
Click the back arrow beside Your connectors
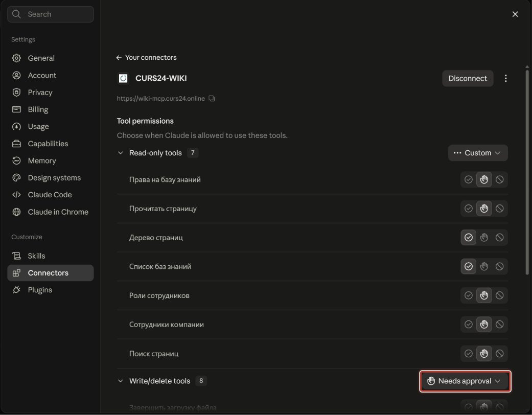[119, 58]
